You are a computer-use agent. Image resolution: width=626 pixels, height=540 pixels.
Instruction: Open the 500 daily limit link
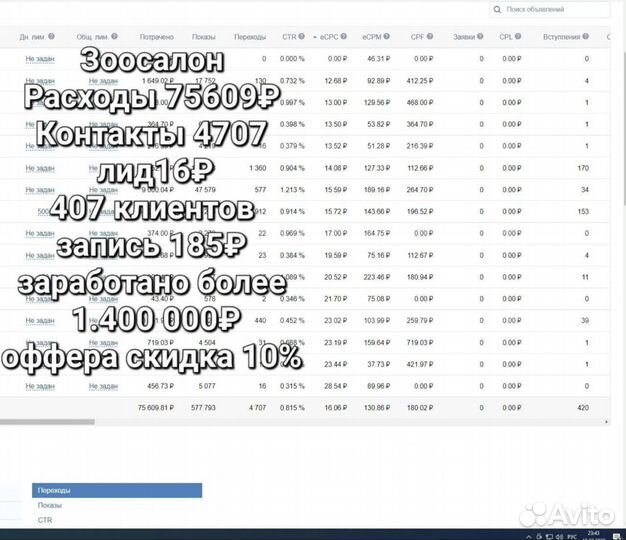(x=44, y=211)
